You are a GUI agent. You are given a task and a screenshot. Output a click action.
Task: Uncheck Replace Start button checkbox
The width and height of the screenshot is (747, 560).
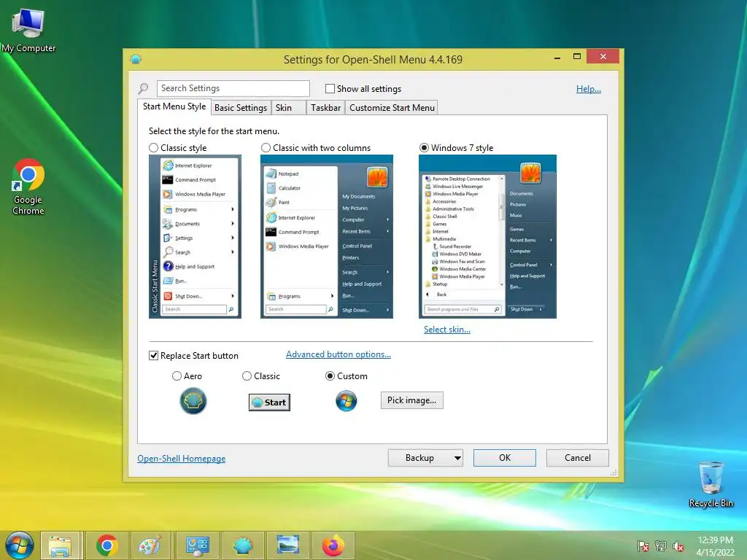[x=153, y=356]
